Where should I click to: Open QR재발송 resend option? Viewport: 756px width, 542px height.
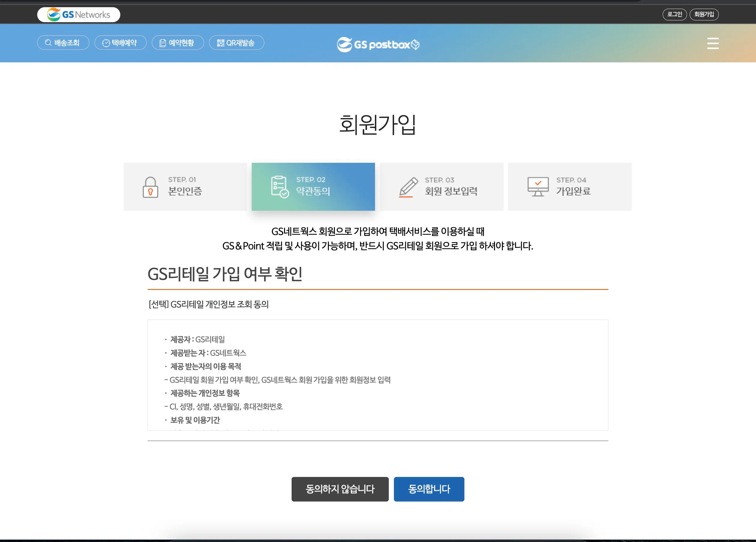(236, 43)
